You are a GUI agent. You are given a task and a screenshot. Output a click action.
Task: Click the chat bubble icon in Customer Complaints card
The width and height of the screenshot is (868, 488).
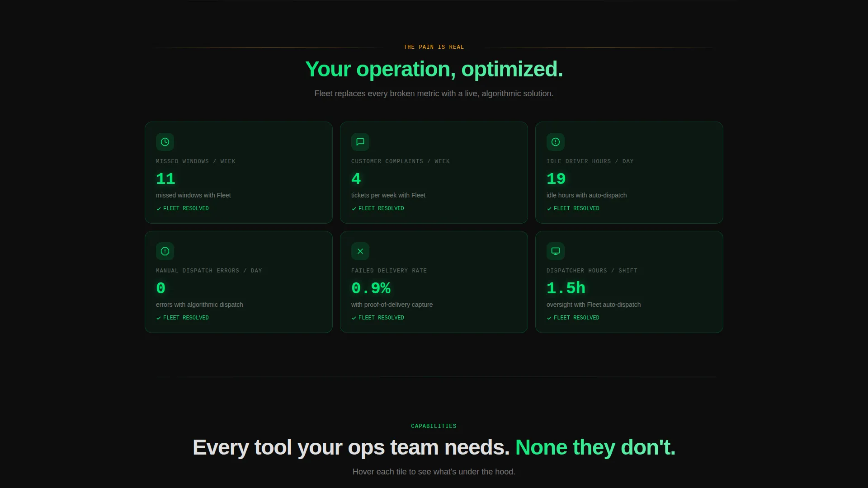click(x=360, y=142)
